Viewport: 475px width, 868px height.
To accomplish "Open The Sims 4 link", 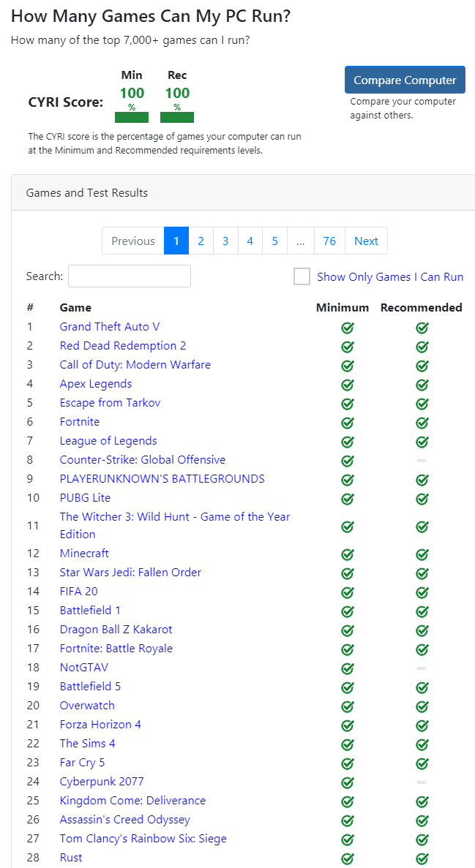I will tap(88, 744).
